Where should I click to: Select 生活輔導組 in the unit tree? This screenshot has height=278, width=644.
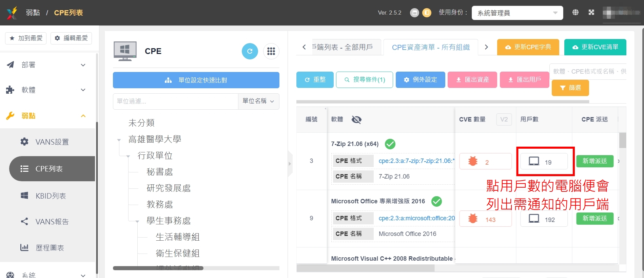pyautogui.click(x=177, y=237)
